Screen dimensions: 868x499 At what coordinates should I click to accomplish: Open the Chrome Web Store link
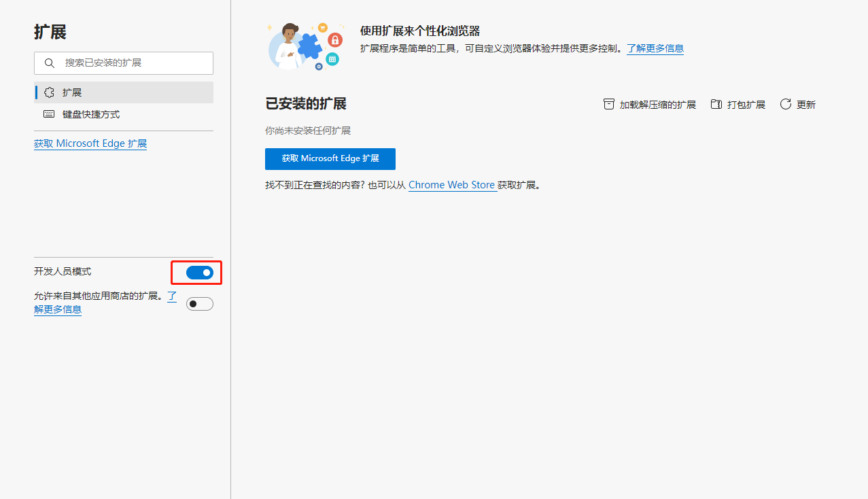[x=451, y=185]
